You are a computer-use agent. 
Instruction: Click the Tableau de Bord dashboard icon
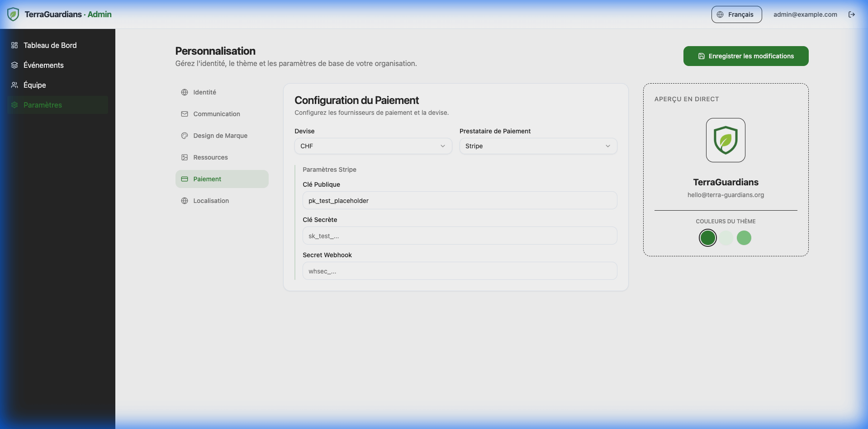coord(14,45)
